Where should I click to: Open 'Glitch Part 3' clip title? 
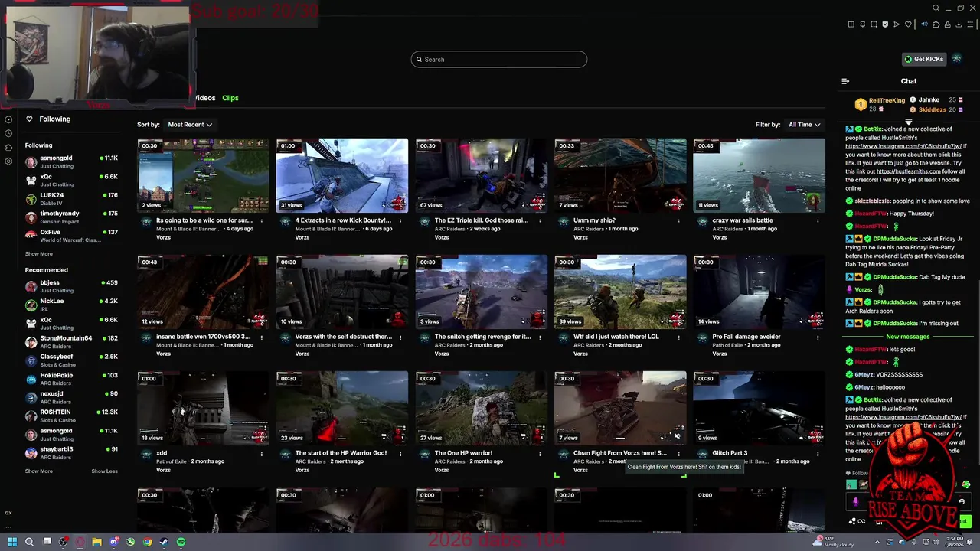[730, 453]
